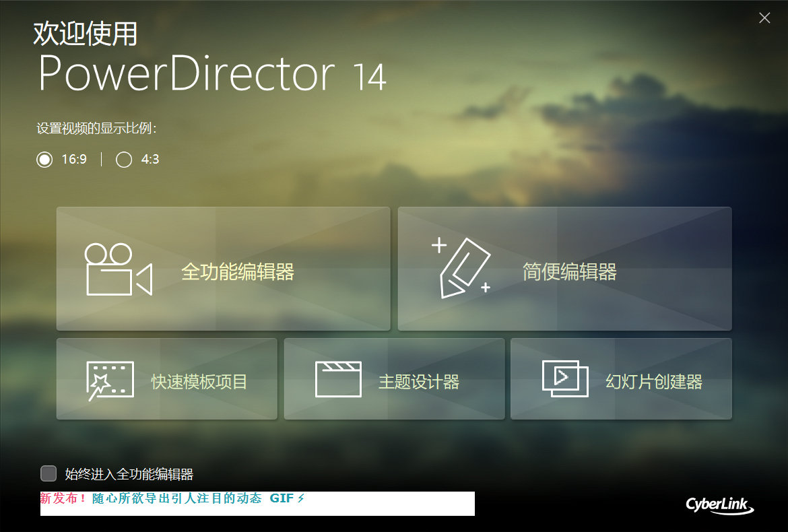Launch the 简便编辑器 easy editor
Image resolution: width=788 pixels, height=532 pixels.
[x=564, y=269]
